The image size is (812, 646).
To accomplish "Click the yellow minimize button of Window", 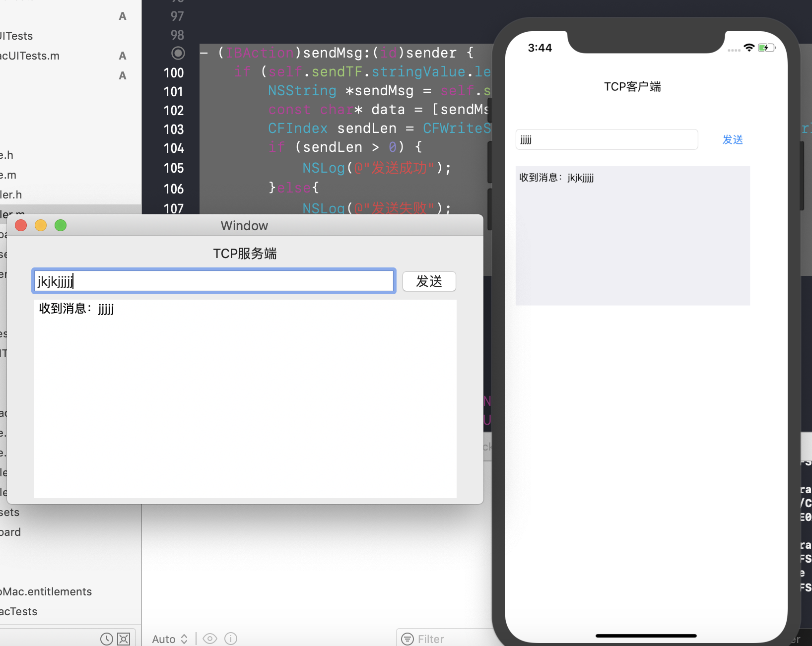I will pos(41,225).
